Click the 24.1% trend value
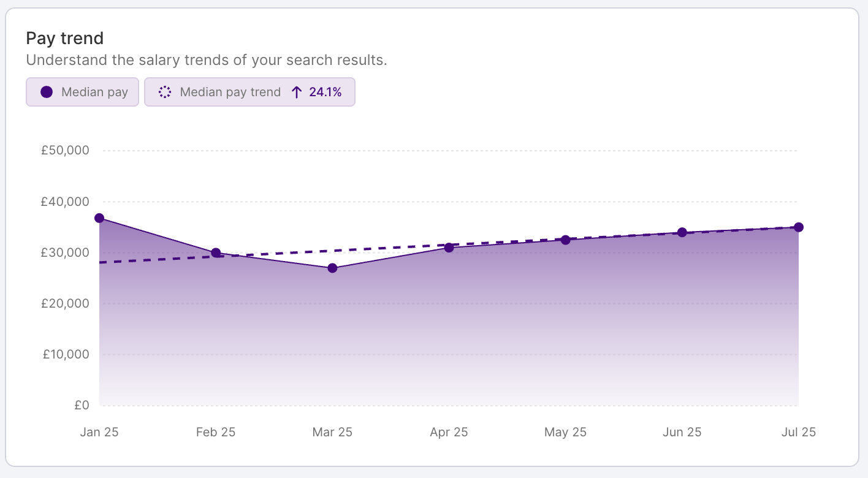868x478 pixels. (x=325, y=92)
